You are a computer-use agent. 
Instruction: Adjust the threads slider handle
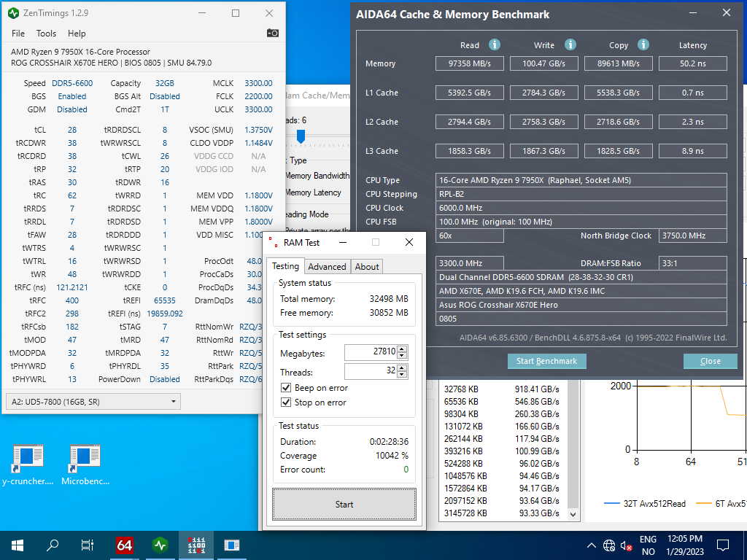pyautogui.click(x=301, y=136)
